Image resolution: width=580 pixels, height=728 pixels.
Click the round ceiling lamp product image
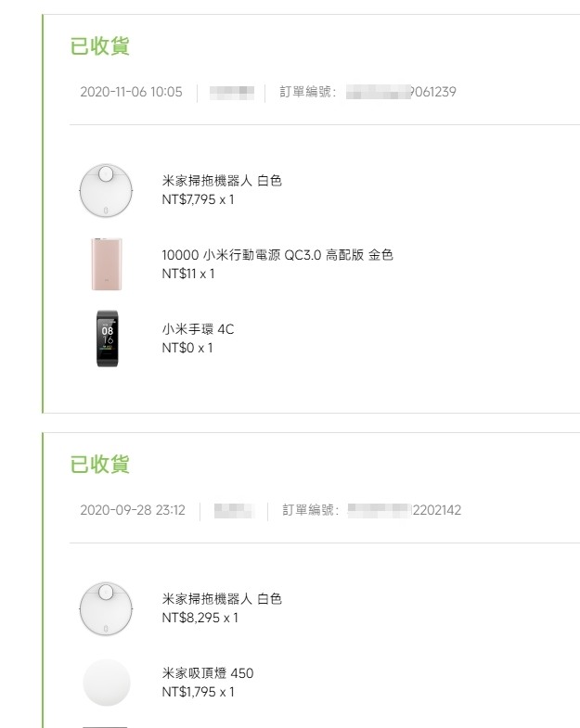105,683
